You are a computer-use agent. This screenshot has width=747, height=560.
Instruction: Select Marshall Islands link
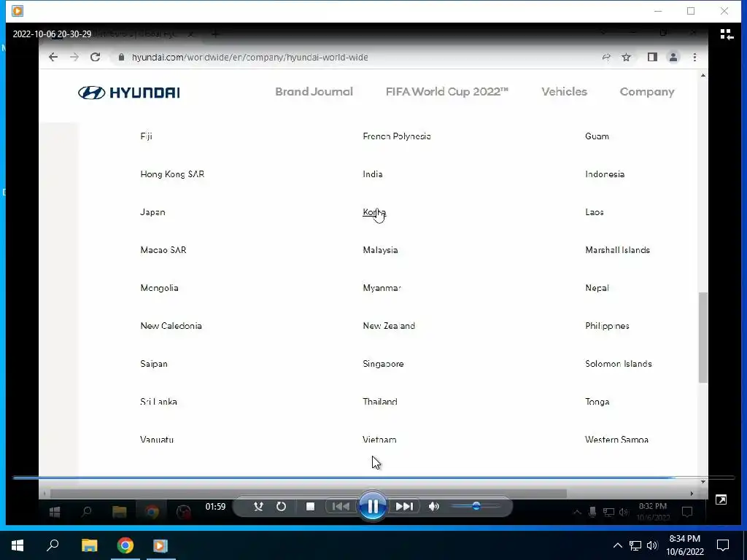(x=617, y=250)
